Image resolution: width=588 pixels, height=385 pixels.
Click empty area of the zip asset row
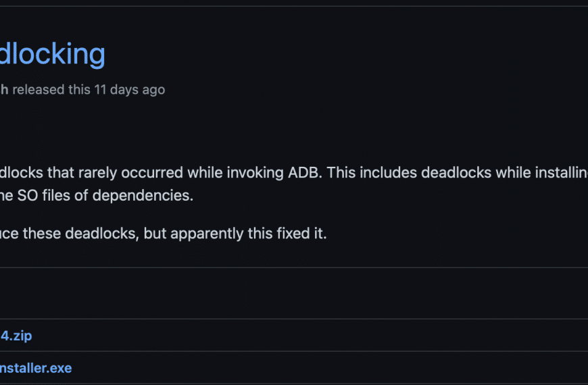click(300, 335)
